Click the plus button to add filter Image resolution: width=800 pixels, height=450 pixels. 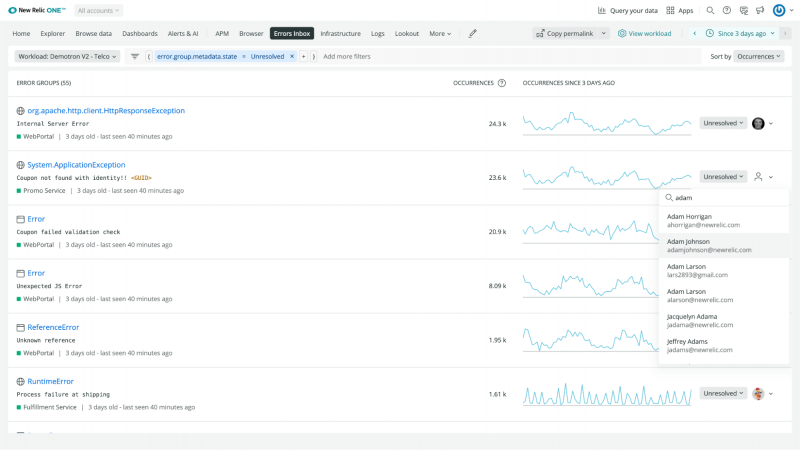pos(303,57)
